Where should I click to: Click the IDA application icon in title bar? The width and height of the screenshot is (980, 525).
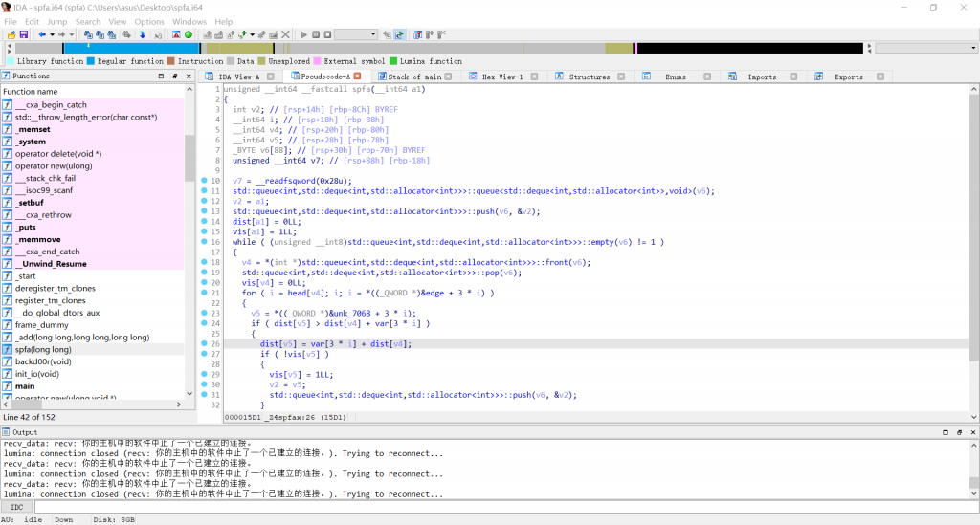7,8
